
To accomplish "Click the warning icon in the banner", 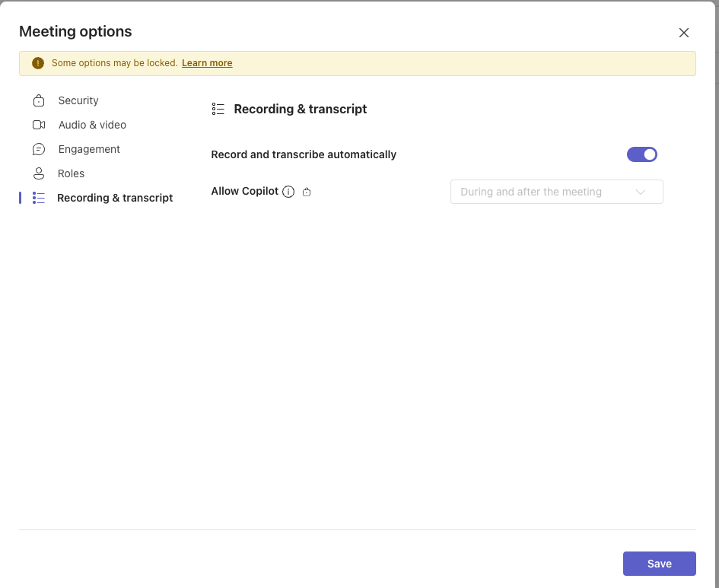I will (x=37, y=63).
